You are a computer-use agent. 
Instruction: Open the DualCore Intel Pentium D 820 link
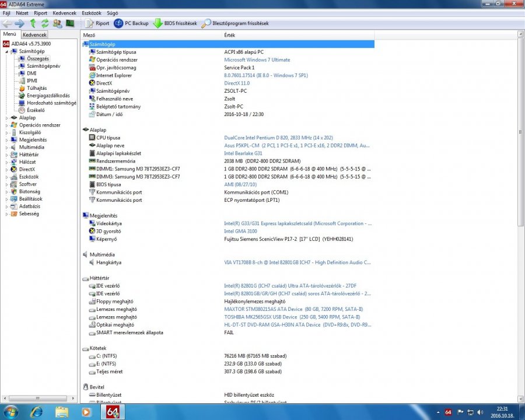coord(279,138)
